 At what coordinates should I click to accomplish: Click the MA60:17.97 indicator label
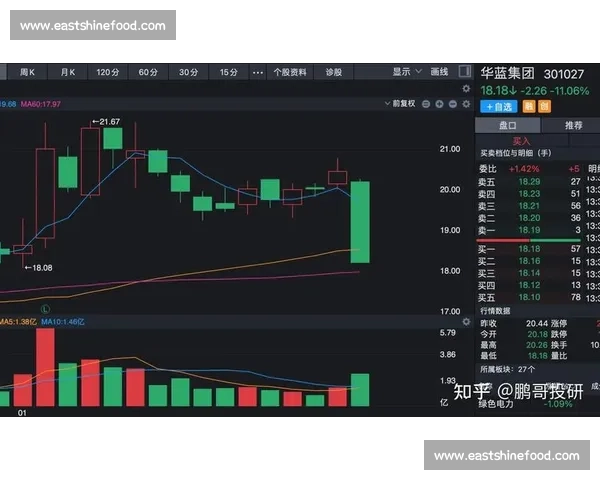(x=41, y=104)
